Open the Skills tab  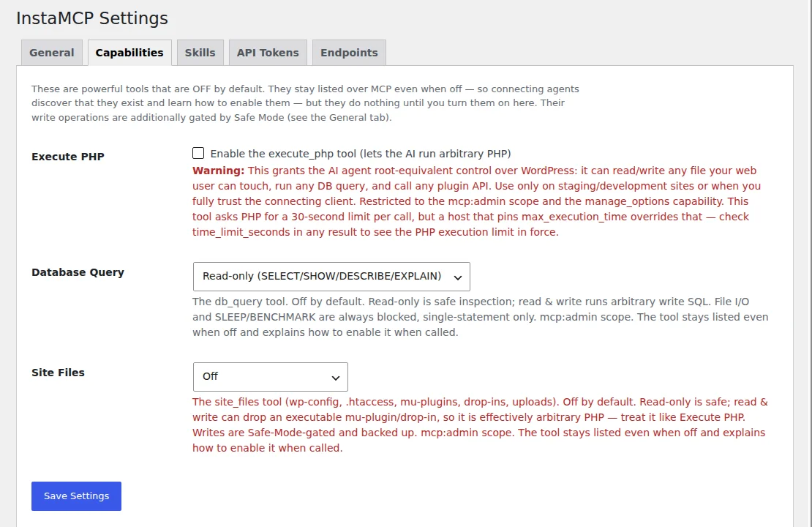click(200, 53)
